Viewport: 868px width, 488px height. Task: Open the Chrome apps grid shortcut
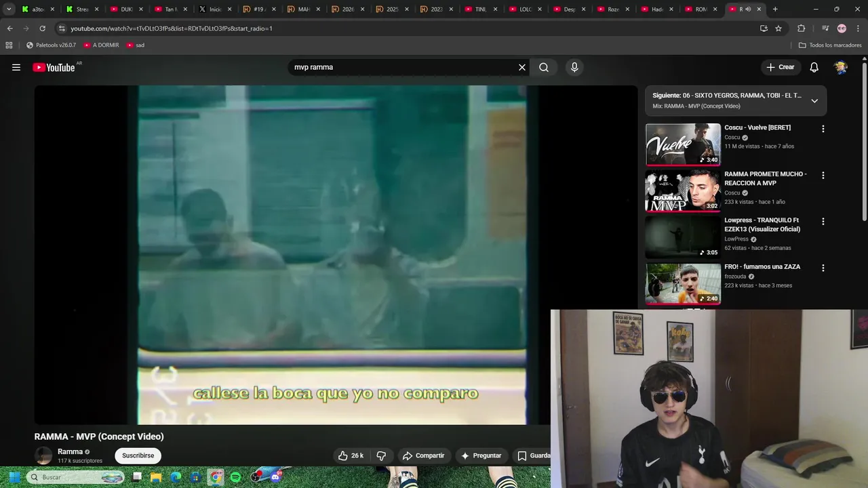click(x=9, y=45)
